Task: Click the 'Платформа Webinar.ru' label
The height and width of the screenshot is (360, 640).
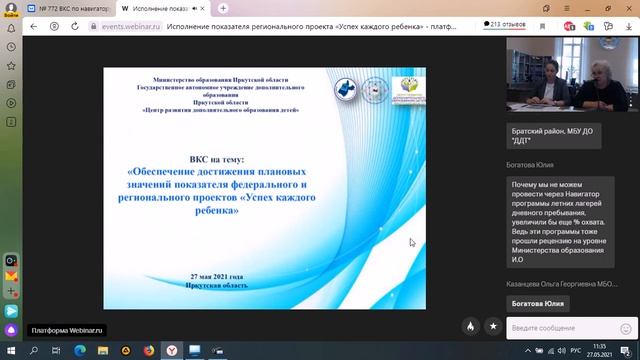Action: point(67,330)
